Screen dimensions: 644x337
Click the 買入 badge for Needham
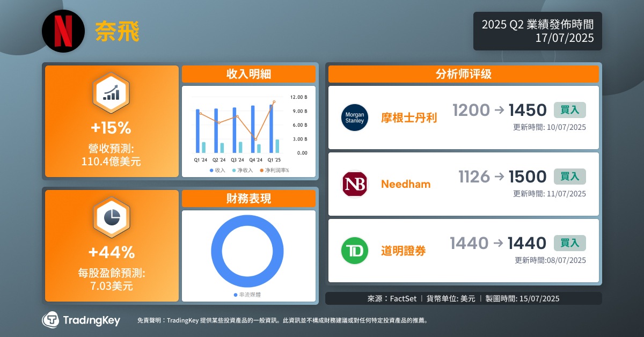click(x=569, y=177)
